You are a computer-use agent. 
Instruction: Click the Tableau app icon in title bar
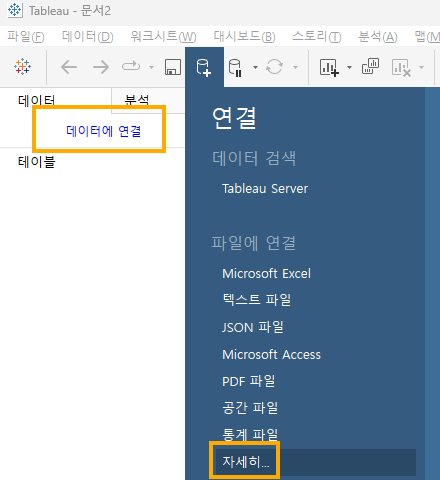15,10
